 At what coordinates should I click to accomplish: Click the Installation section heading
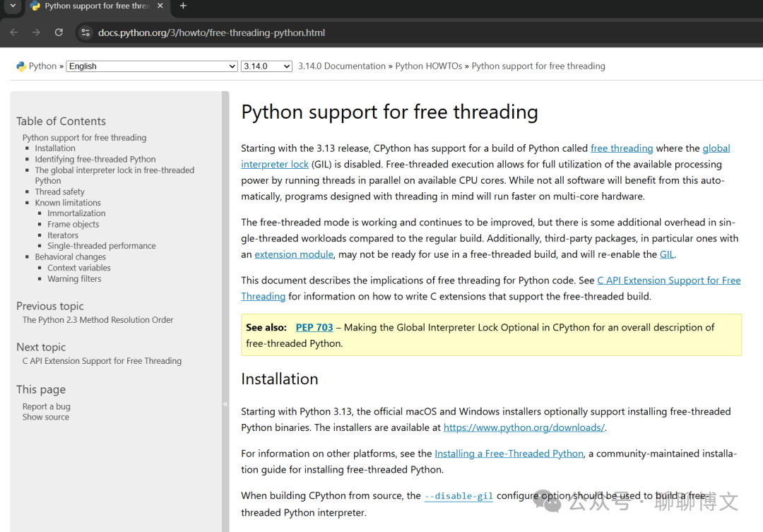tap(279, 379)
